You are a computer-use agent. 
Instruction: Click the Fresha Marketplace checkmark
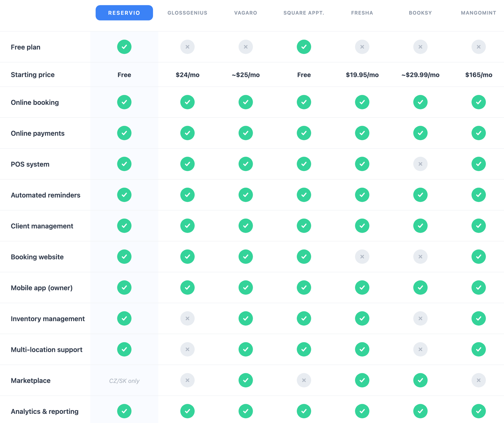click(x=362, y=380)
